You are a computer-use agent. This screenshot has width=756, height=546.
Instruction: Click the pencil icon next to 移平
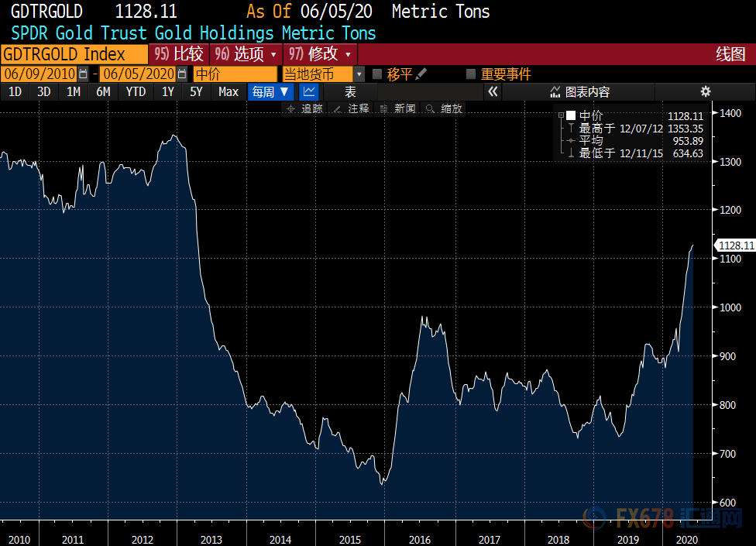[421, 74]
